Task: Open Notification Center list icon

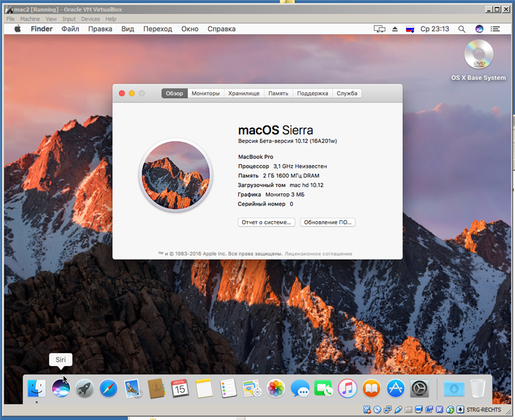Action: coord(495,29)
